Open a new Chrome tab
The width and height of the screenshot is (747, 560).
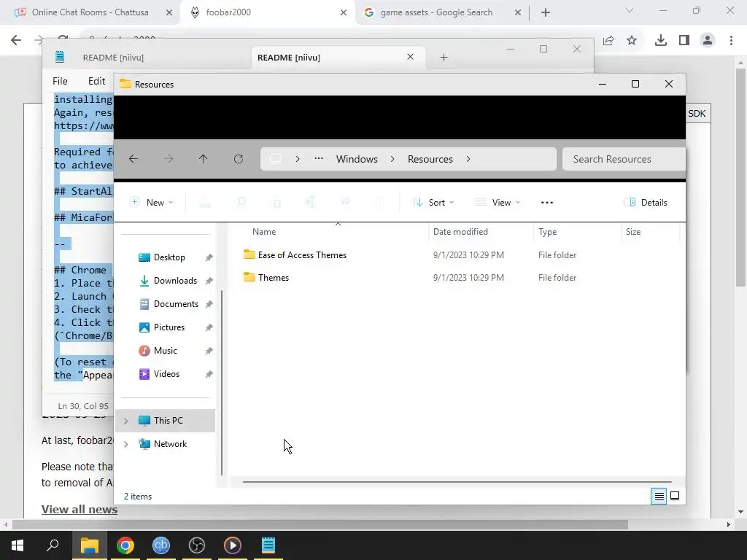click(546, 12)
